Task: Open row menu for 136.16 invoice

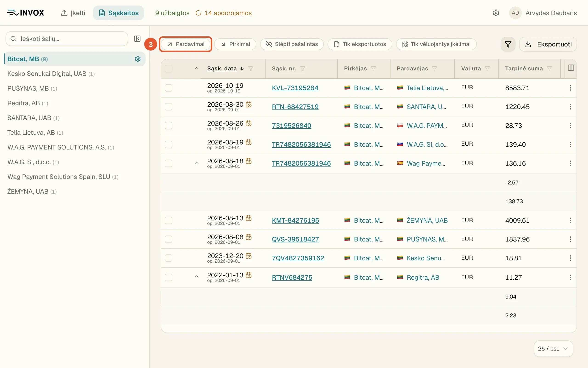Action: [570, 163]
